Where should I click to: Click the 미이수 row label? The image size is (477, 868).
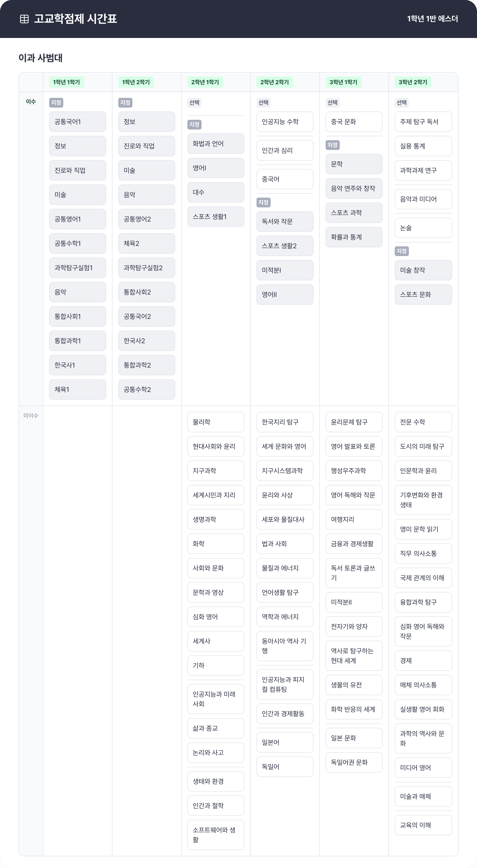pos(31,416)
